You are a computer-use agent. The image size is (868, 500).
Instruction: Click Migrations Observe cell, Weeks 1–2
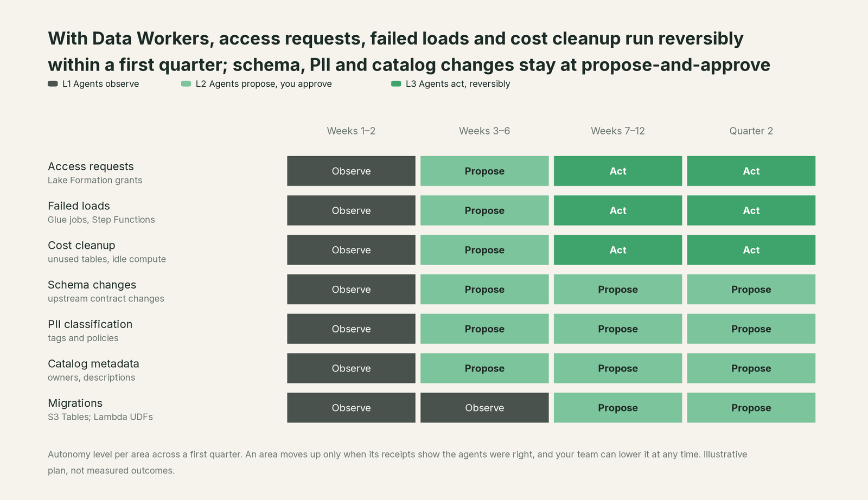point(351,408)
